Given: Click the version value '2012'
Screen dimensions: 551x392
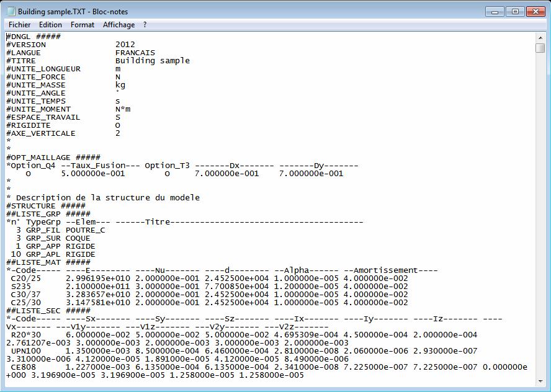Looking at the screenshot, I should 125,45.
